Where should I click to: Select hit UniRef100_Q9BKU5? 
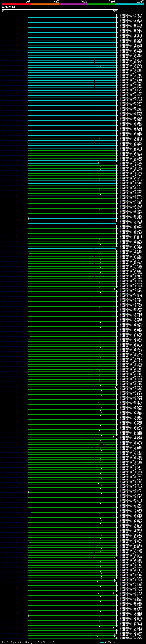(131, 196)
